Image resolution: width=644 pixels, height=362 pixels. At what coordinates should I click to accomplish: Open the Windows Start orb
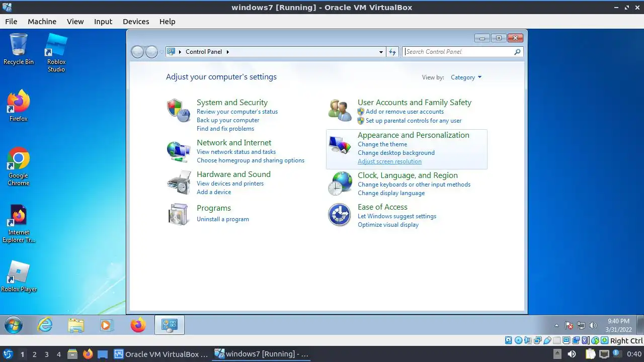[14, 325]
